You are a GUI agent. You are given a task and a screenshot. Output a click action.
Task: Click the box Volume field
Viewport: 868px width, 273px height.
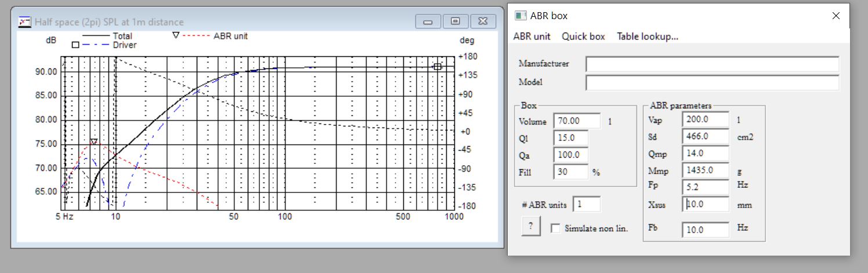577,121
